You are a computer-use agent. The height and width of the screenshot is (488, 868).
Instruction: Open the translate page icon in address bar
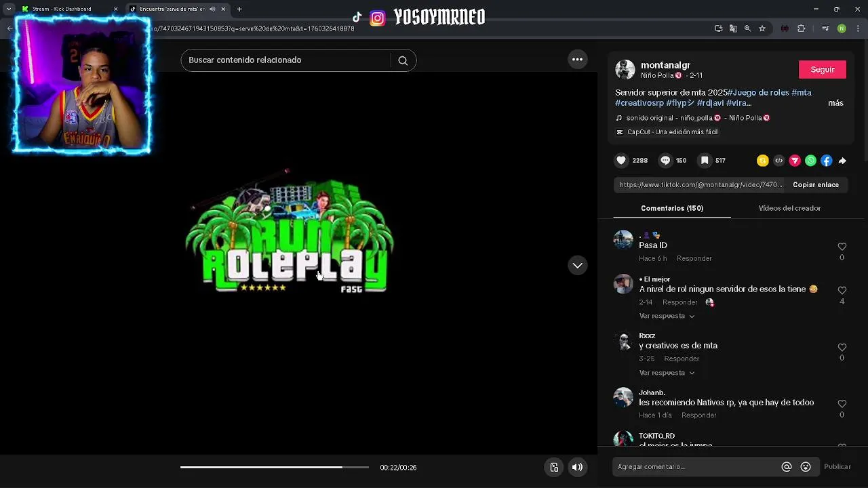(x=733, y=28)
